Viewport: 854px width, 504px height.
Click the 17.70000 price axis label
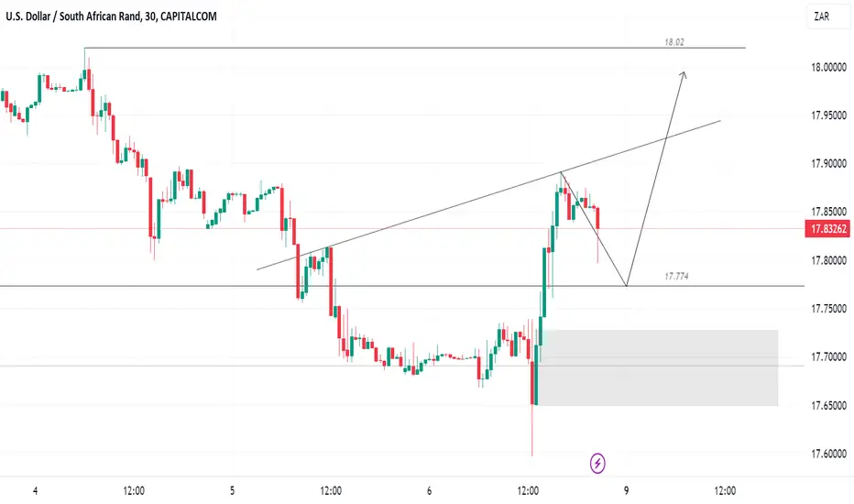pos(828,356)
